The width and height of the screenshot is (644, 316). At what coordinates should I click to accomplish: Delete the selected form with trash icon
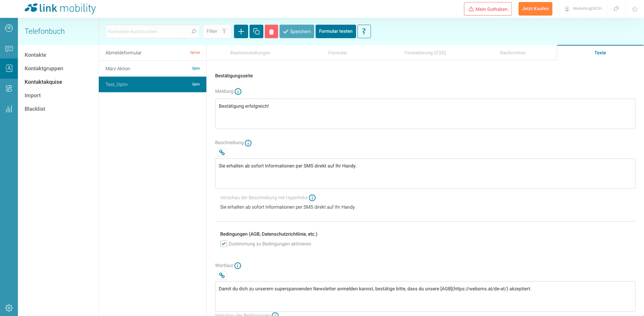click(x=271, y=31)
